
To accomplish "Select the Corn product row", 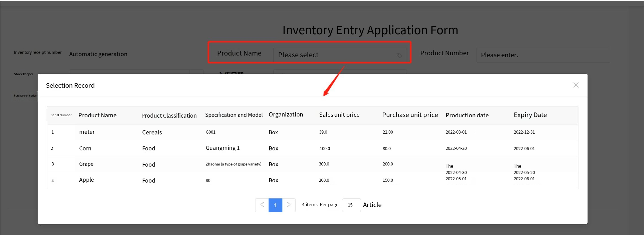I will (x=85, y=148).
